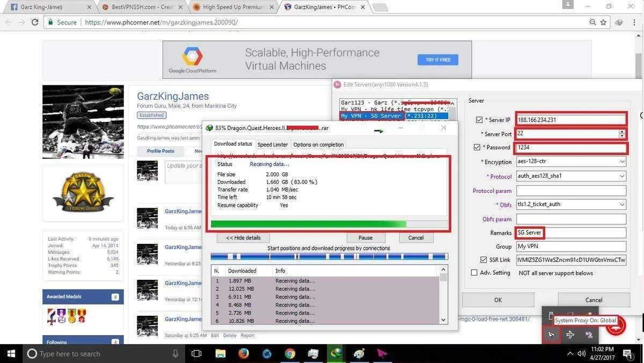
Task: Click OK in Edit Servers dialog
Action: click(498, 300)
